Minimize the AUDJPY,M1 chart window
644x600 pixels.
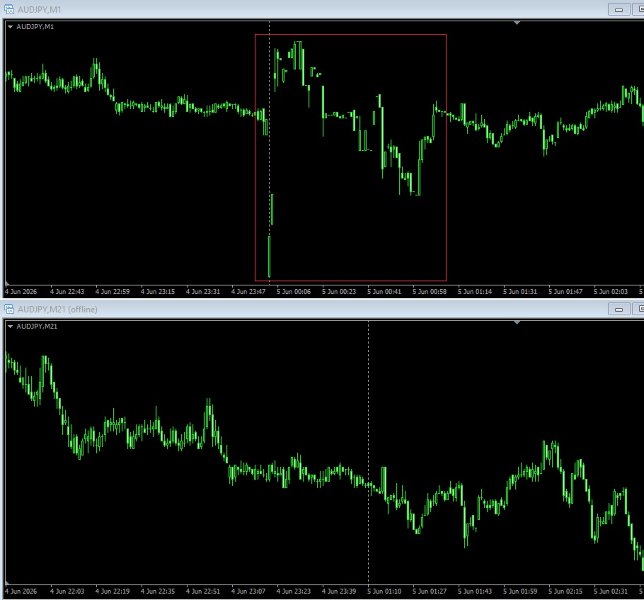[619, 9]
